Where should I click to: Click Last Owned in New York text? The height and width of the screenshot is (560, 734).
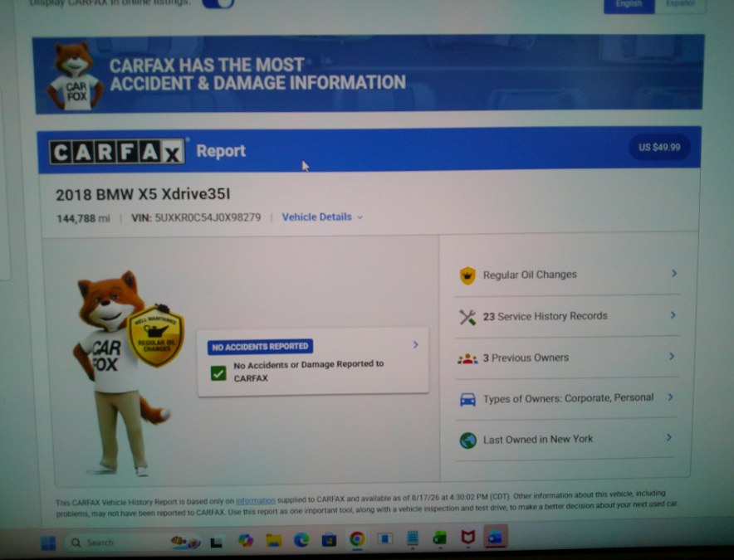click(x=538, y=440)
